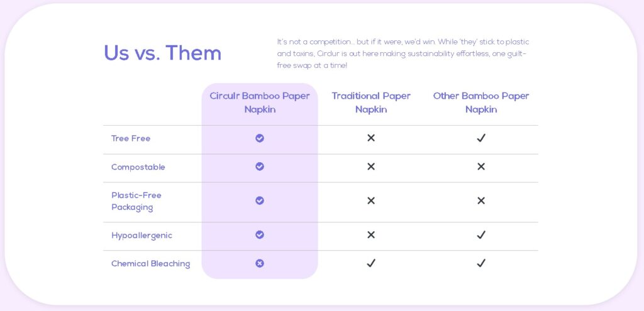Click the Hypoallergenic purple checkmark icon
The image size is (644, 311).
[260, 234]
